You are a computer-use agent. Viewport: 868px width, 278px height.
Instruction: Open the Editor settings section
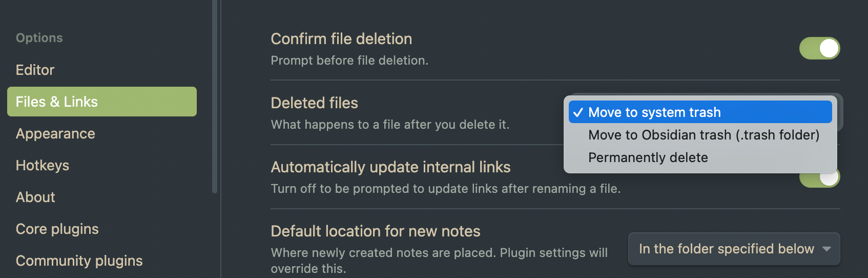coord(35,70)
